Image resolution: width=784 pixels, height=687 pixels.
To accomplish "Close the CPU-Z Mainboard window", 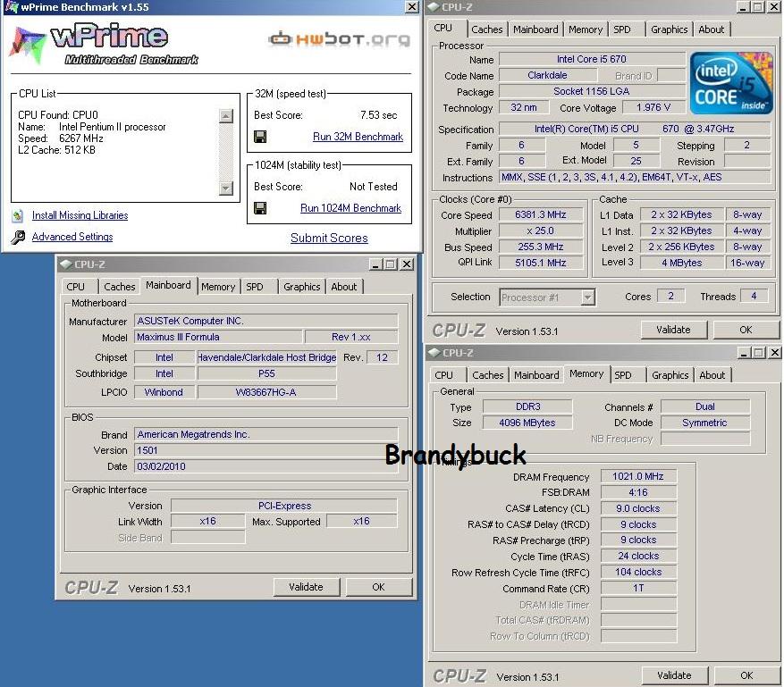I will pyautogui.click(x=408, y=264).
